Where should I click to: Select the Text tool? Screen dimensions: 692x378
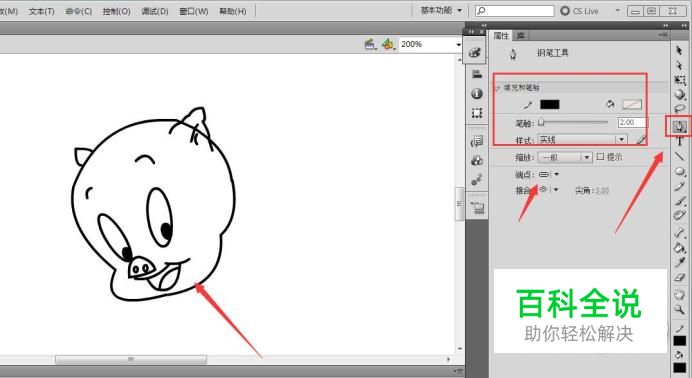(679, 141)
